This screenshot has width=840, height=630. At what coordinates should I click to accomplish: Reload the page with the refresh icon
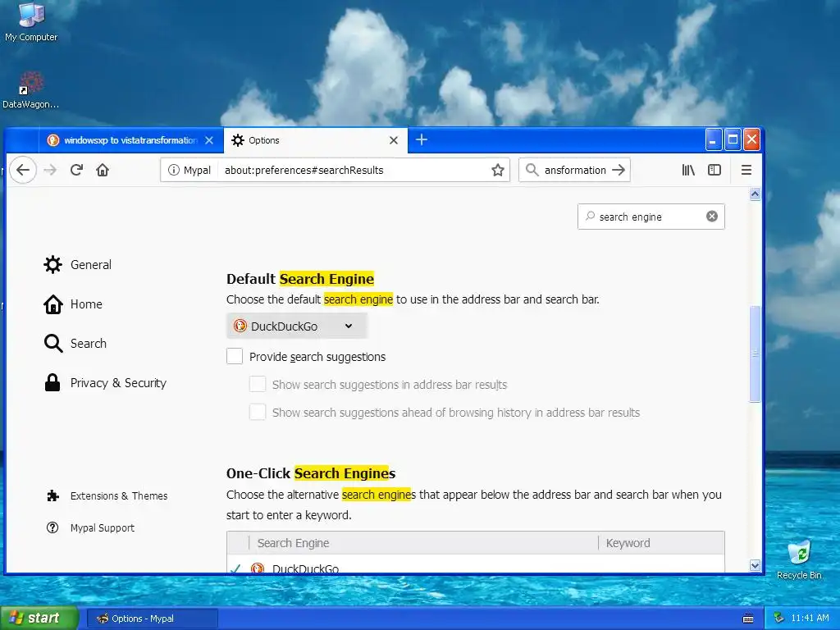tap(76, 171)
